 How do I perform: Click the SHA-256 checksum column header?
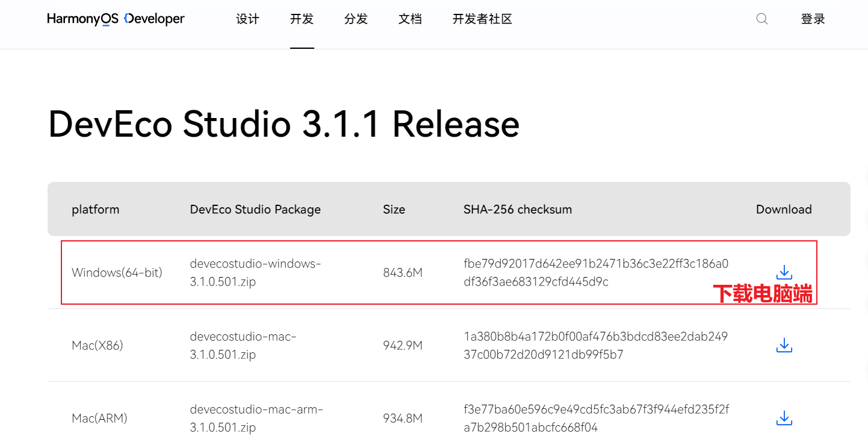coord(518,210)
